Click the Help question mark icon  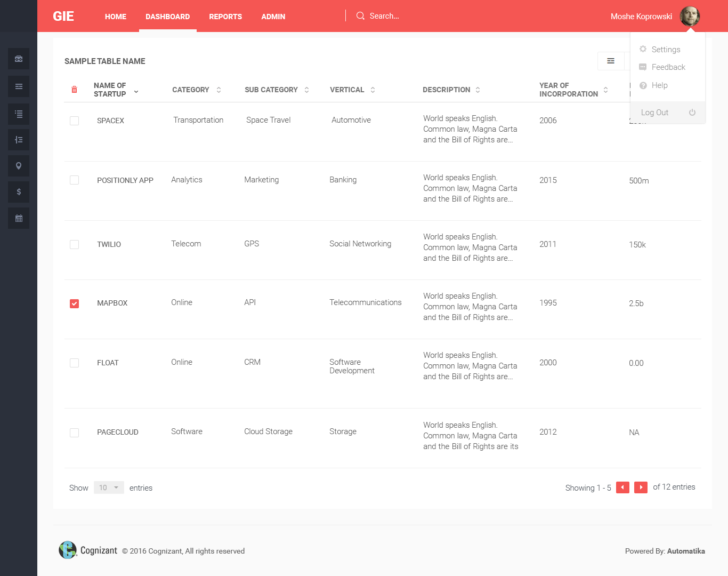643,85
